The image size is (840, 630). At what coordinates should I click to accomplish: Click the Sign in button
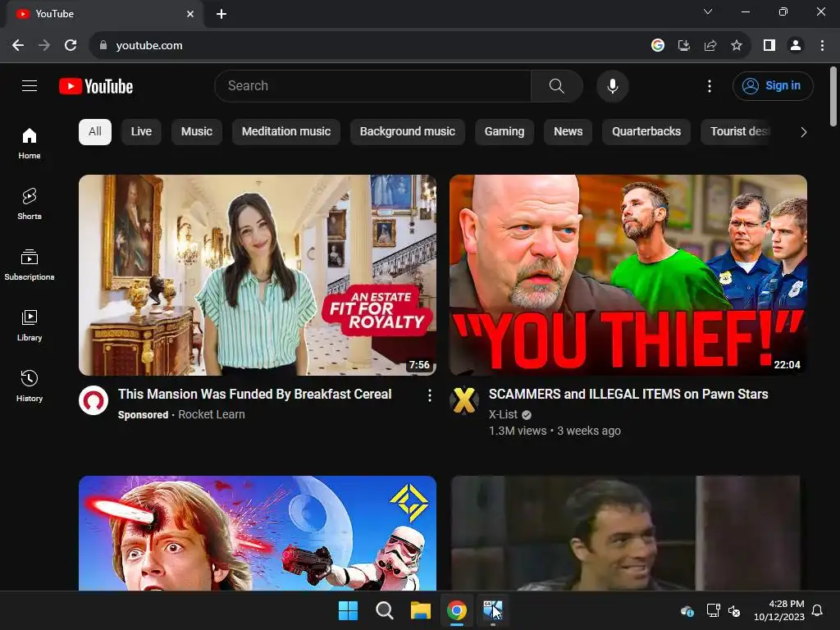pyautogui.click(x=773, y=85)
